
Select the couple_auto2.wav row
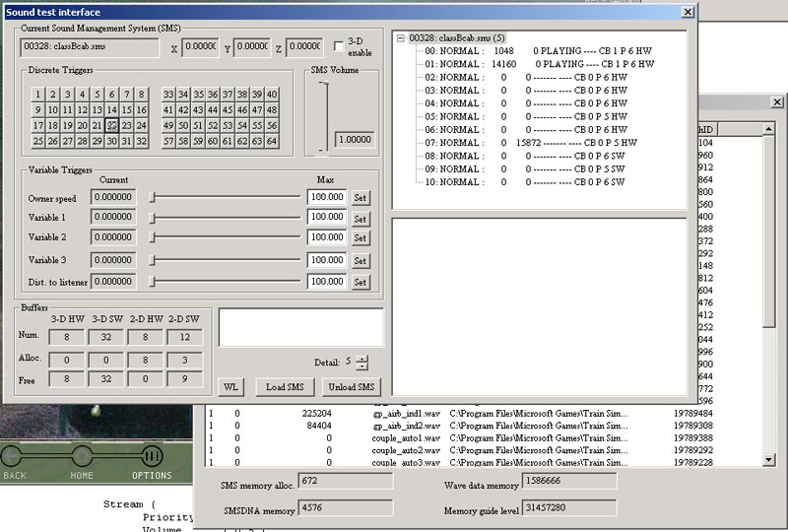tap(484, 450)
